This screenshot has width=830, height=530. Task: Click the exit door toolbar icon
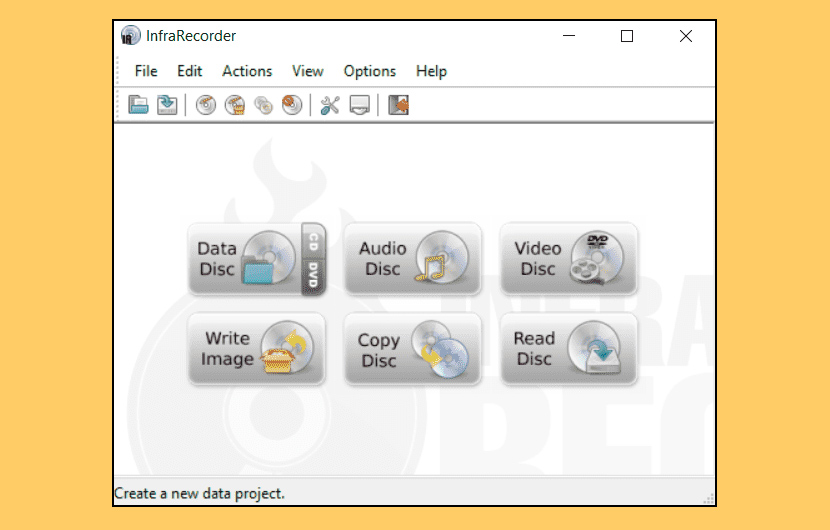(398, 105)
